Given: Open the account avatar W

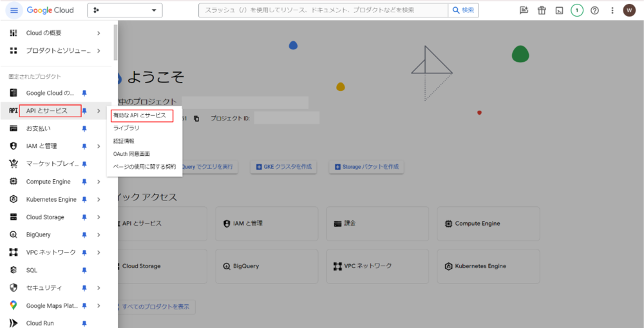Looking at the screenshot, I should [629, 11].
